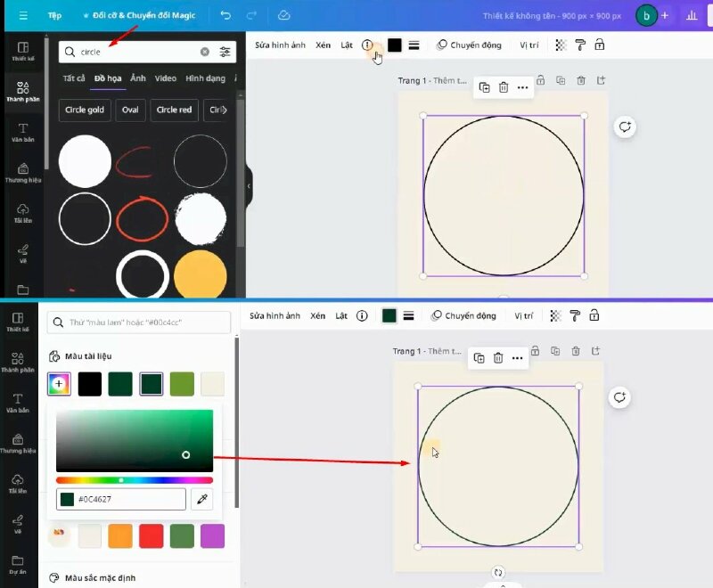Switch to the Hình dạng tab
713x588 pixels.
click(205, 79)
